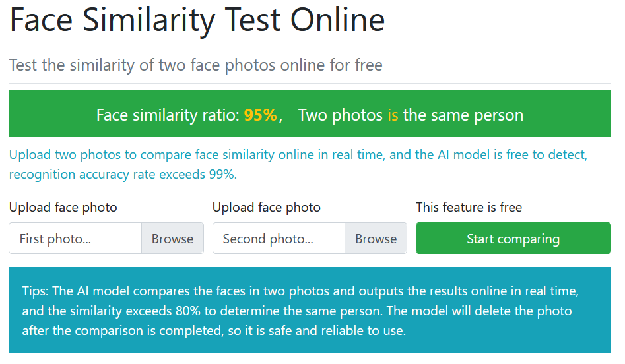Click the 'recognition accuracy rate exceeds 99%' line

pyautogui.click(x=122, y=175)
